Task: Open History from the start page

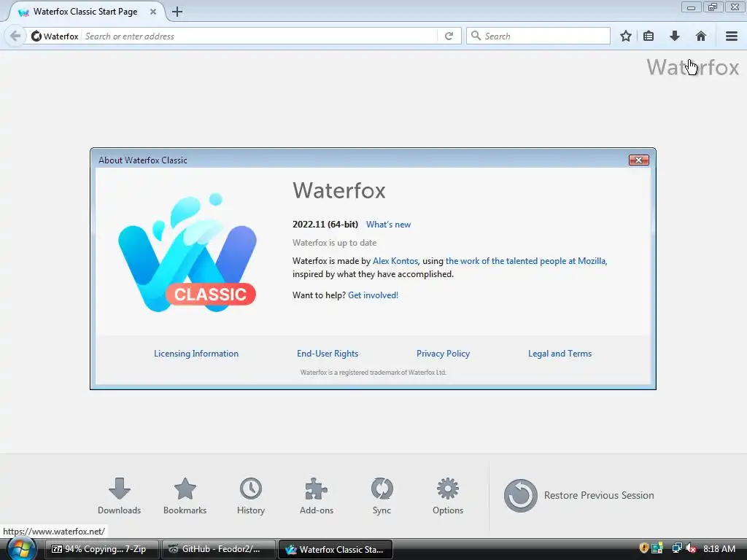Action: [251, 496]
